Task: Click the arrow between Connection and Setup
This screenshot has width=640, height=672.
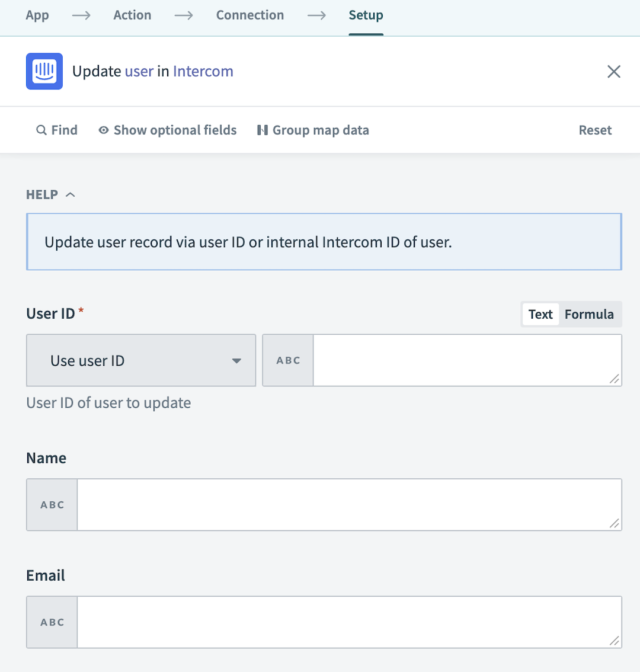Action: (x=316, y=16)
